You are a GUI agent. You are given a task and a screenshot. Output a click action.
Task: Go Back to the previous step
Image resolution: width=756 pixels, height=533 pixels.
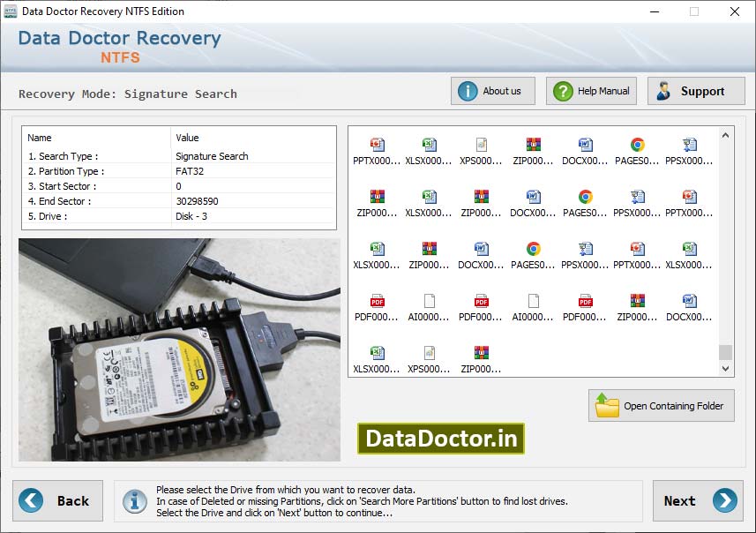[x=58, y=500]
